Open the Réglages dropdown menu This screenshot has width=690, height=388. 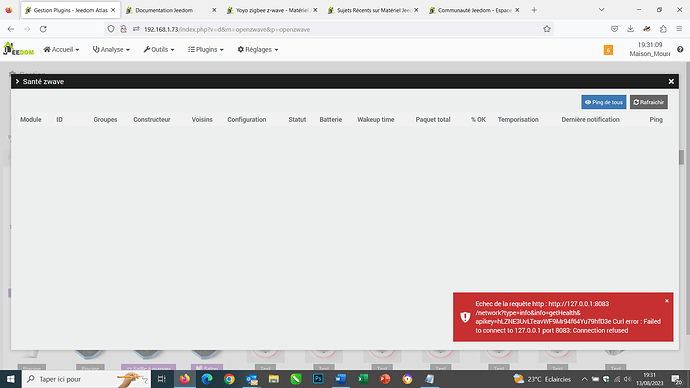[x=257, y=50]
